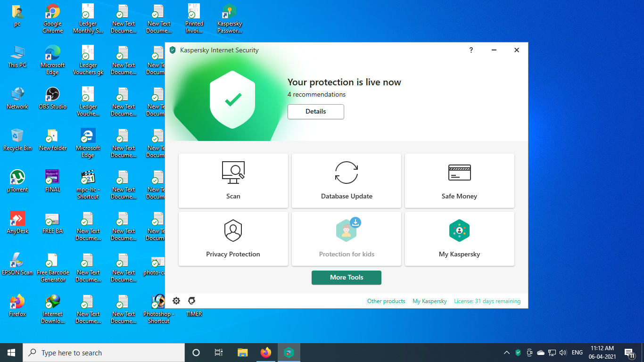Open the Safe Money tile
644x362 pixels.
coord(460,181)
